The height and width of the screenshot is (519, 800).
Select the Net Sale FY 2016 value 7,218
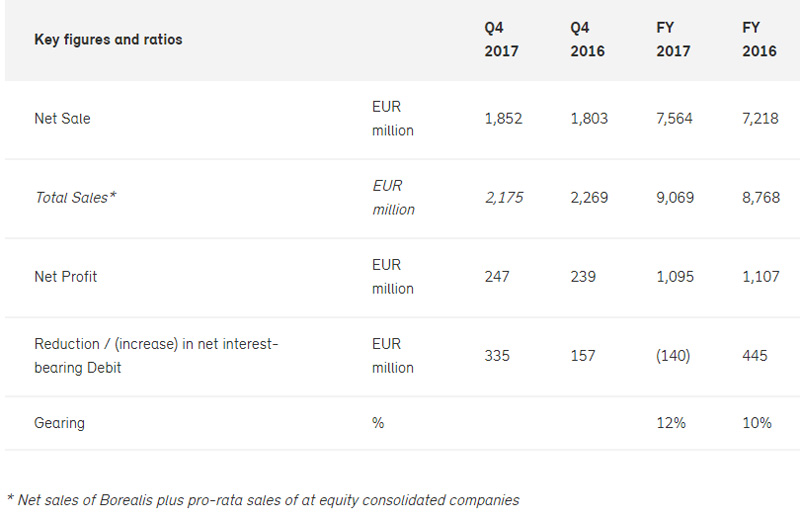tap(760, 118)
